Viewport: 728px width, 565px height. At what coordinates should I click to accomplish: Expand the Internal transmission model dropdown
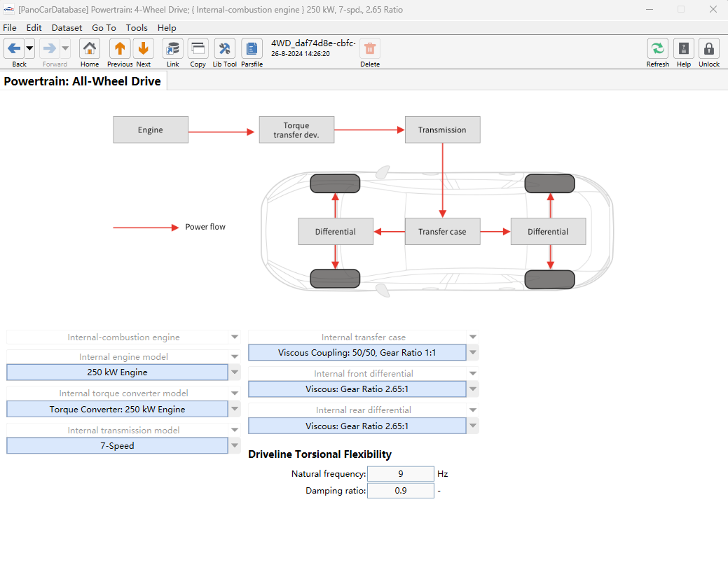(235, 430)
